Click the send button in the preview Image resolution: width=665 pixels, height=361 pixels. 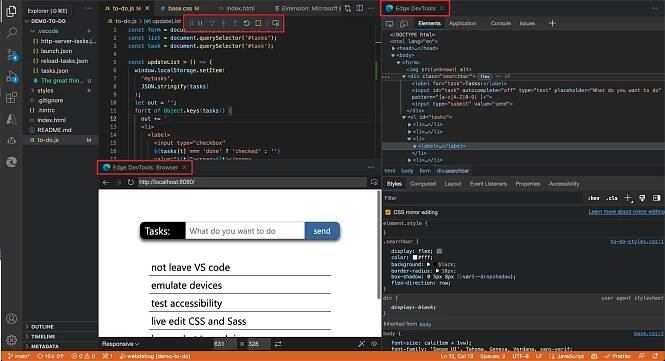point(322,231)
